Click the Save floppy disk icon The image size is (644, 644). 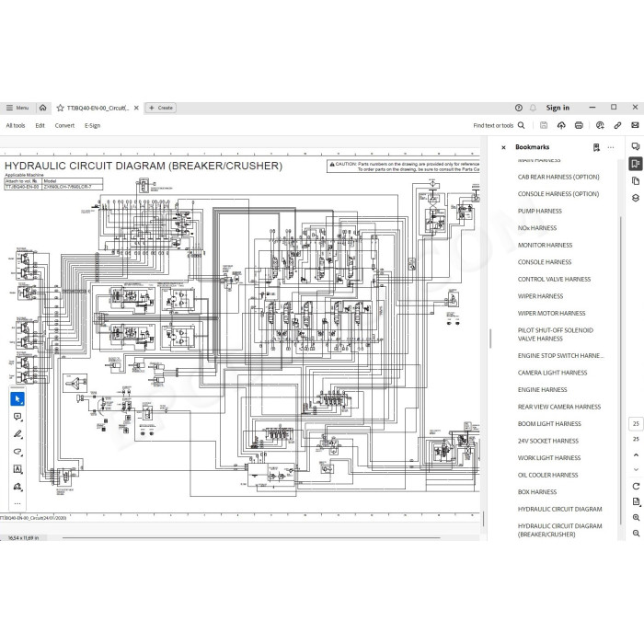coord(544,125)
